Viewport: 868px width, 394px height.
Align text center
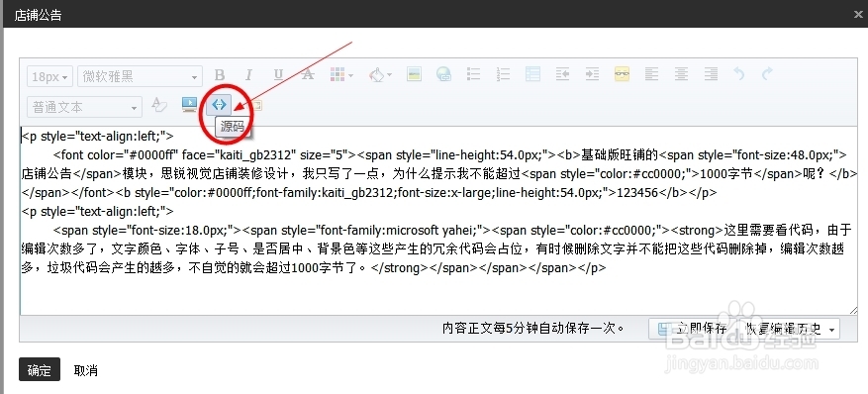point(681,74)
